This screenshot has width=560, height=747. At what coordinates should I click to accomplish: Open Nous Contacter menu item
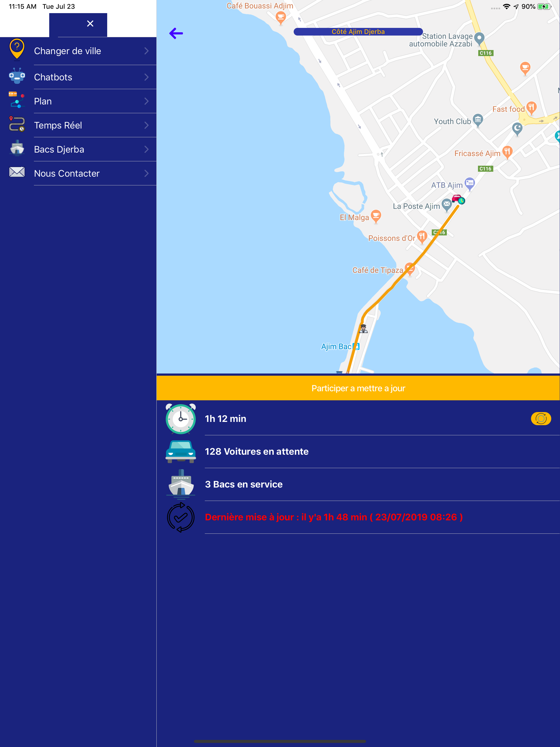pos(78,173)
